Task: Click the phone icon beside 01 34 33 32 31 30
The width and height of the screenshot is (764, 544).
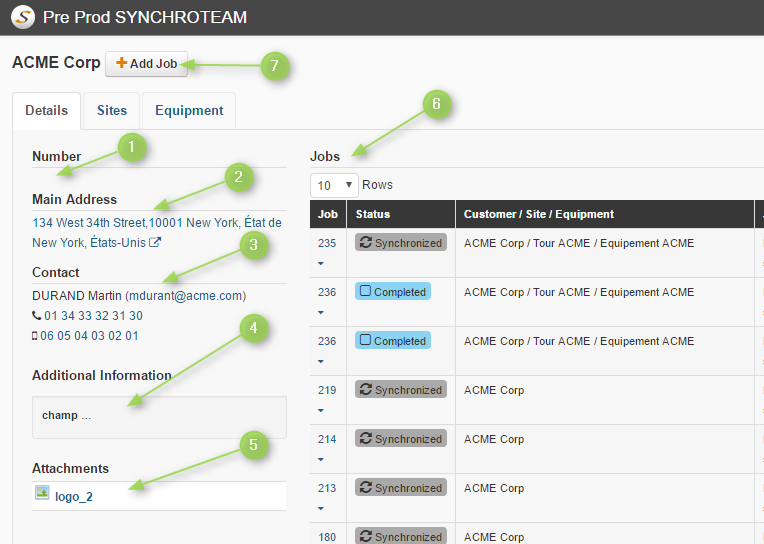Action: [x=37, y=316]
